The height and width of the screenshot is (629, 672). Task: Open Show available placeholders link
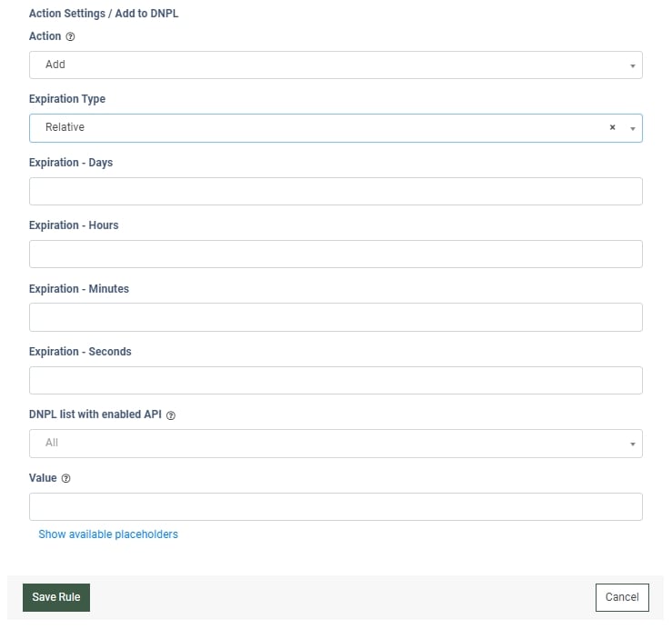[108, 534]
